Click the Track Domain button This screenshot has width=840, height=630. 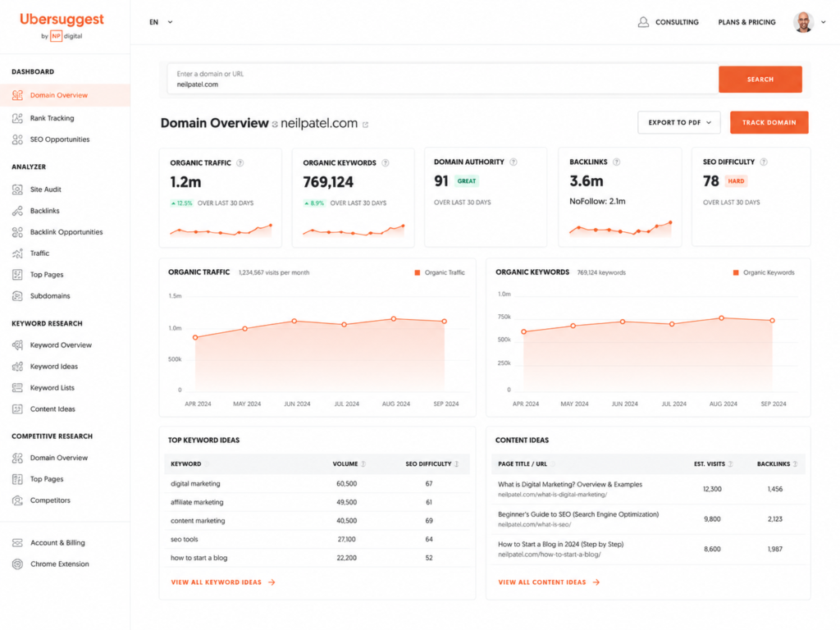tap(769, 123)
